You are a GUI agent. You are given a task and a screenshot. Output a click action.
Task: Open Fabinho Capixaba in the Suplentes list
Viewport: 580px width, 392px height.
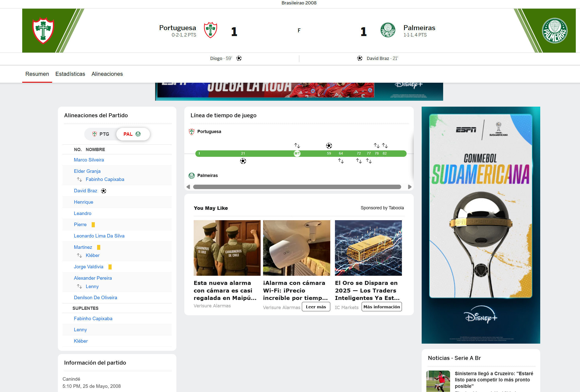(x=93, y=319)
